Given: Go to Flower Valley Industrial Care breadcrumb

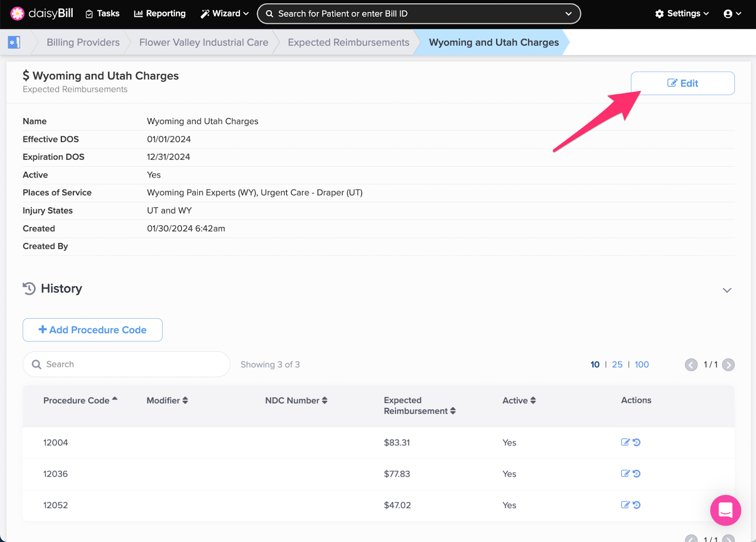Looking at the screenshot, I should (204, 42).
